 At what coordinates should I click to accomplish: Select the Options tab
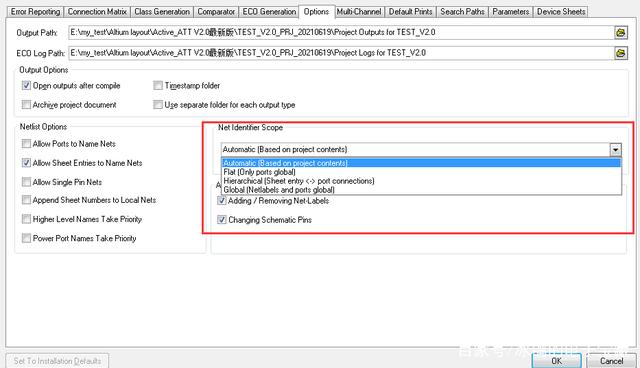[316, 11]
